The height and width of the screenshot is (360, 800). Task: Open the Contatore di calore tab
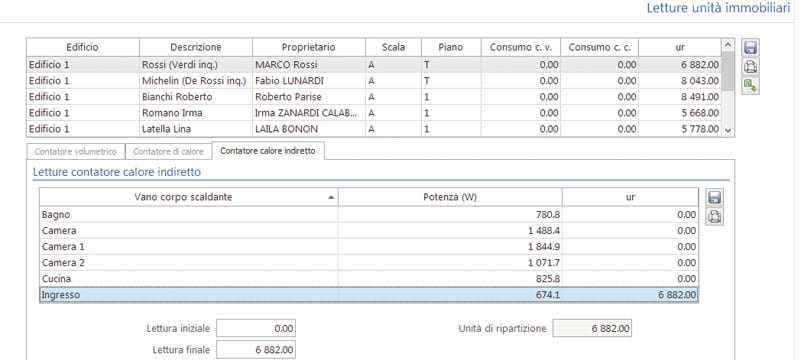click(168, 151)
